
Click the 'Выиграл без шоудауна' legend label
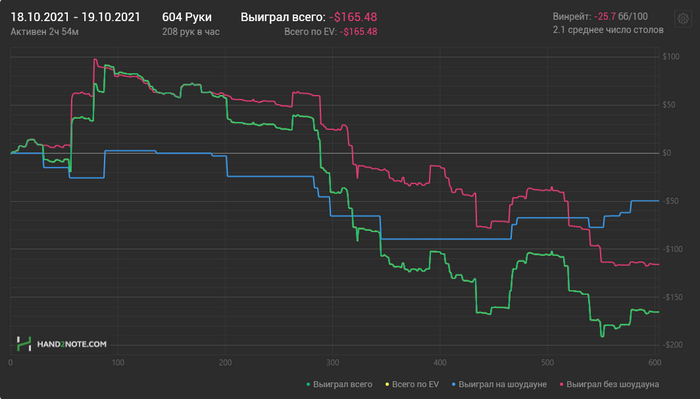(612, 384)
